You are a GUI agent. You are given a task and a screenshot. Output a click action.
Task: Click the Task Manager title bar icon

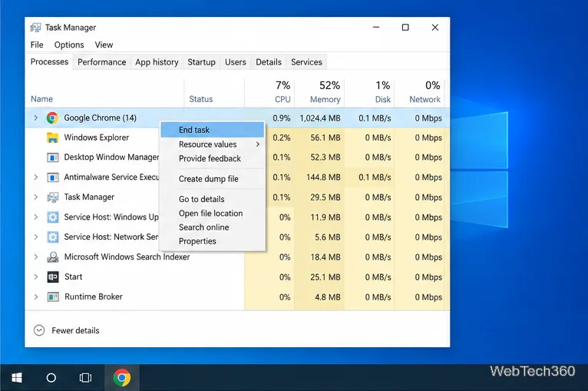tap(35, 28)
